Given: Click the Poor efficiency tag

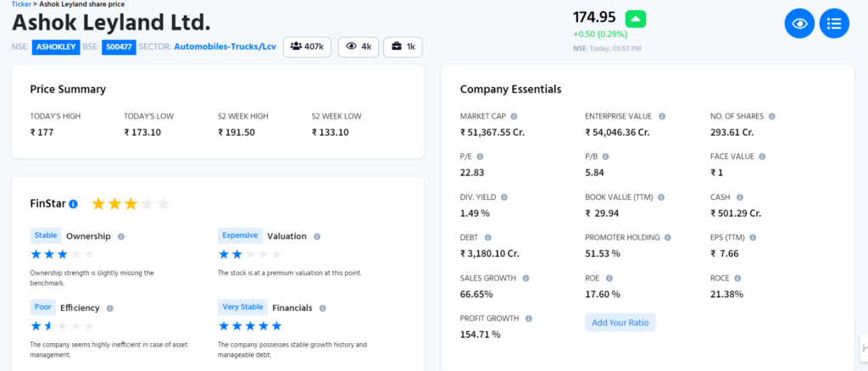Looking at the screenshot, I should (x=42, y=307).
